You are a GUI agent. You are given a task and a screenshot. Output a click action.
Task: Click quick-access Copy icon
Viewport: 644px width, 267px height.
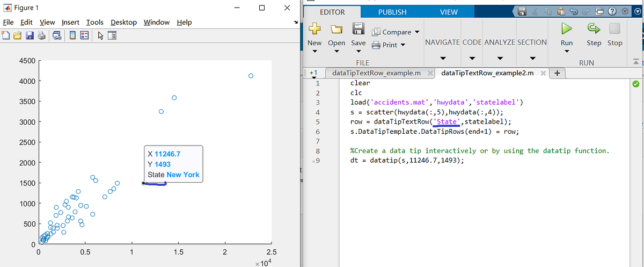548,12
